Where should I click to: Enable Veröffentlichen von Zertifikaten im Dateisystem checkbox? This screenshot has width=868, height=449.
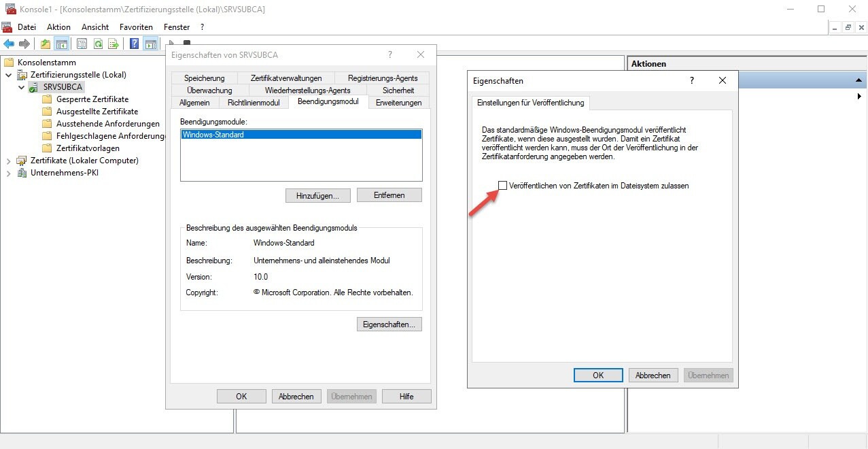503,186
